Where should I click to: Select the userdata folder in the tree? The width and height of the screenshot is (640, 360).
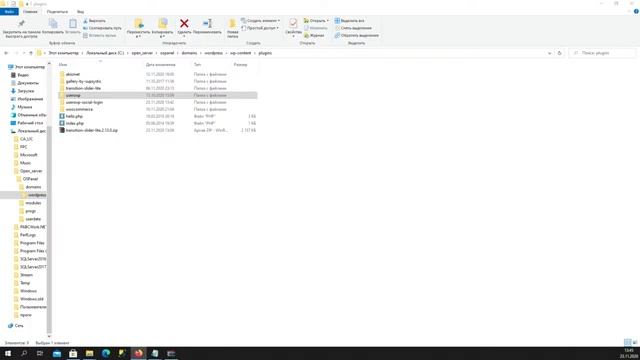click(33, 219)
